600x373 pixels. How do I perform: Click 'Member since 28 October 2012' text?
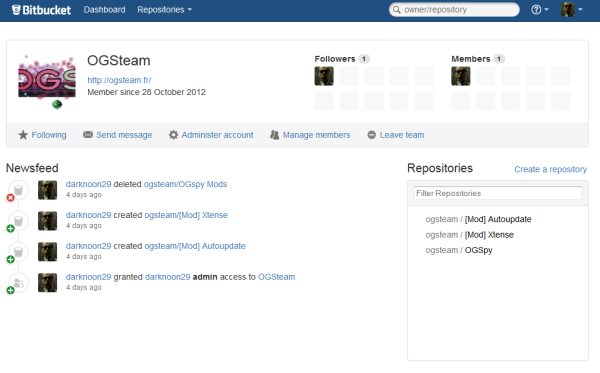(x=146, y=92)
